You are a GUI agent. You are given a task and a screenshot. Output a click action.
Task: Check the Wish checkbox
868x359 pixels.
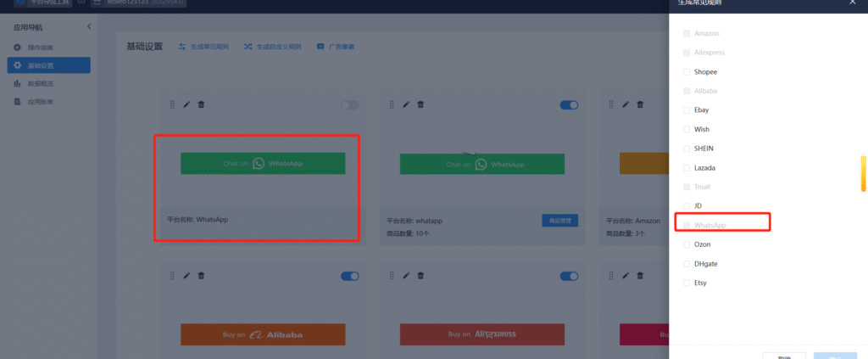click(x=687, y=130)
